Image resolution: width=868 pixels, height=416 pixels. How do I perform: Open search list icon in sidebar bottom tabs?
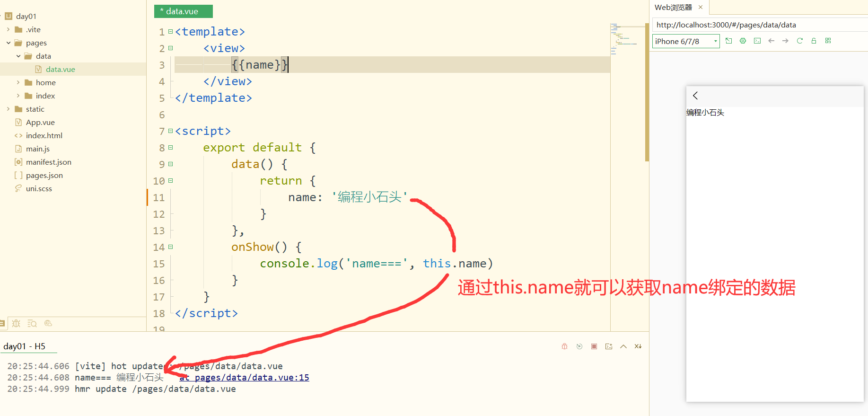pyautogui.click(x=32, y=323)
